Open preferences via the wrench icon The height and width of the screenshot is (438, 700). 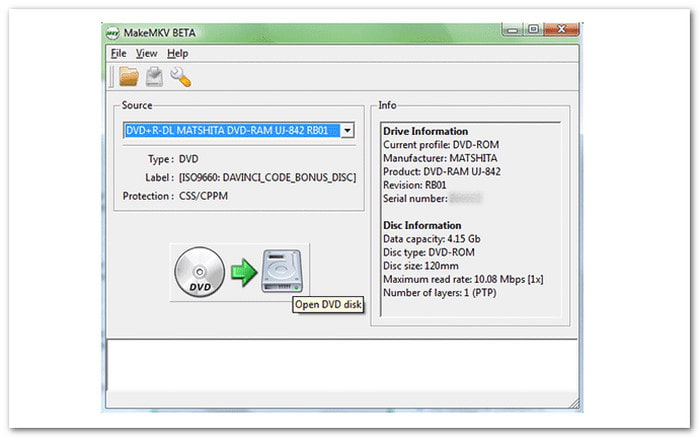point(180,77)
